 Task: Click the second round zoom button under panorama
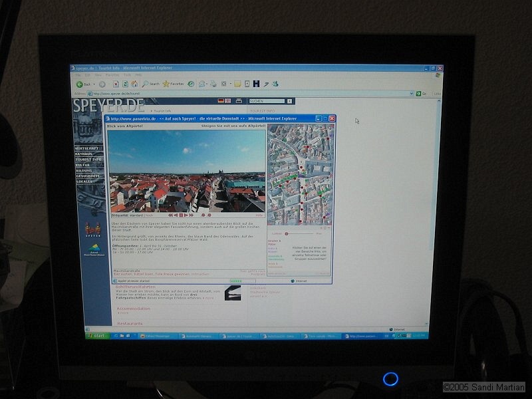tap(209, 215)
